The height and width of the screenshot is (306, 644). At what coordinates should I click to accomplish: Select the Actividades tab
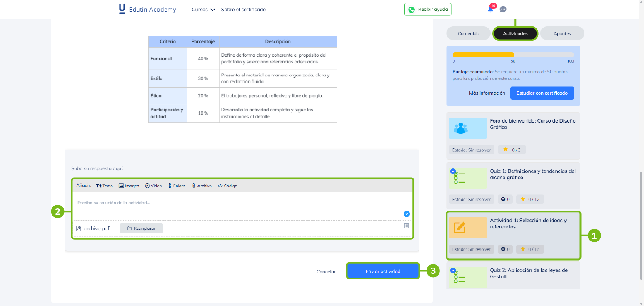[515, 33]
